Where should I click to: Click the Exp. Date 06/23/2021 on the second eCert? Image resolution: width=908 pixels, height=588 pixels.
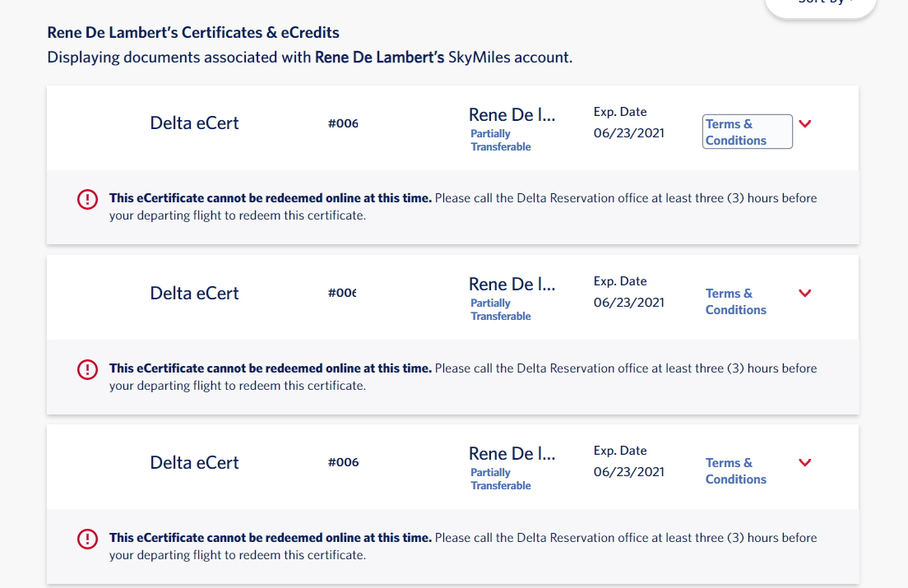[x=628, y=302]
